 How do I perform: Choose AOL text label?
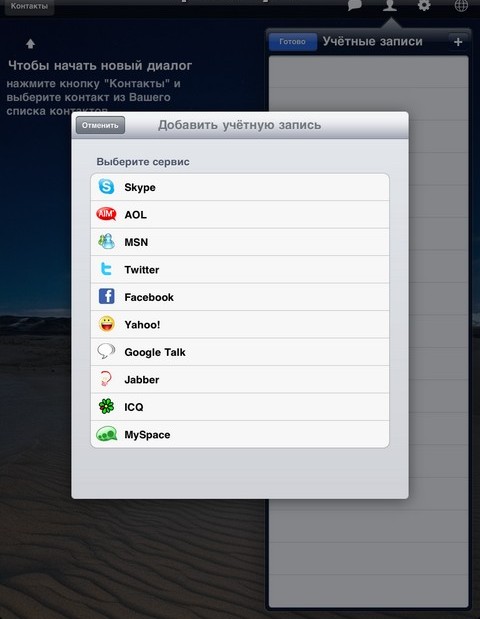[135, 214]
